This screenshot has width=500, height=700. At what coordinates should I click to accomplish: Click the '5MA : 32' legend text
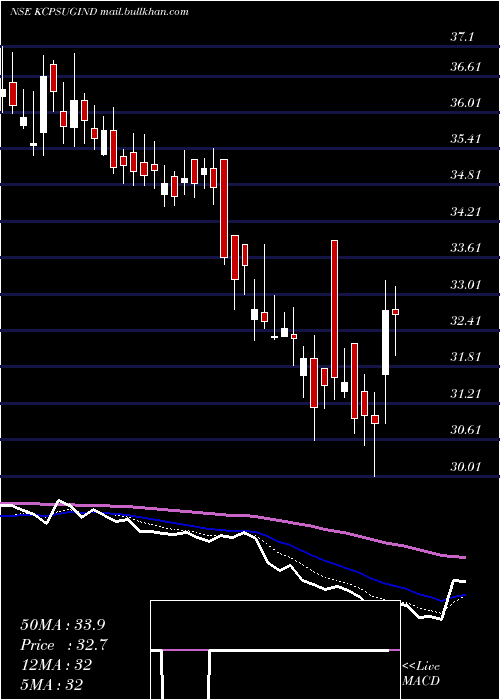[x=51, y=685]
